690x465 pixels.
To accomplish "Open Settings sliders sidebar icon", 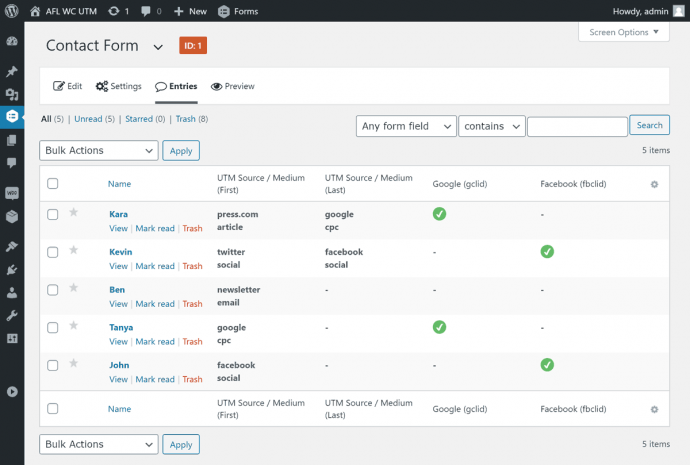I will coord(12,338).
